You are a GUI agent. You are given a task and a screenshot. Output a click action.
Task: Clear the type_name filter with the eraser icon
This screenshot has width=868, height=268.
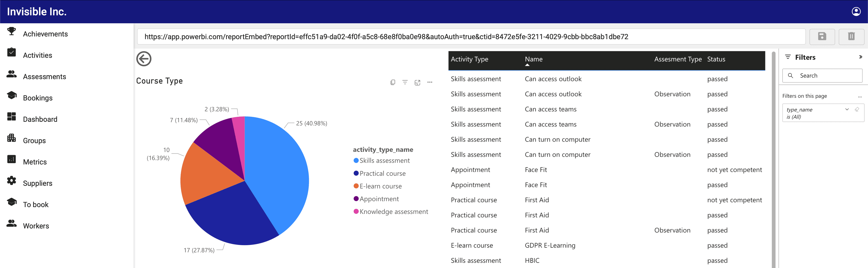(857, 109)
